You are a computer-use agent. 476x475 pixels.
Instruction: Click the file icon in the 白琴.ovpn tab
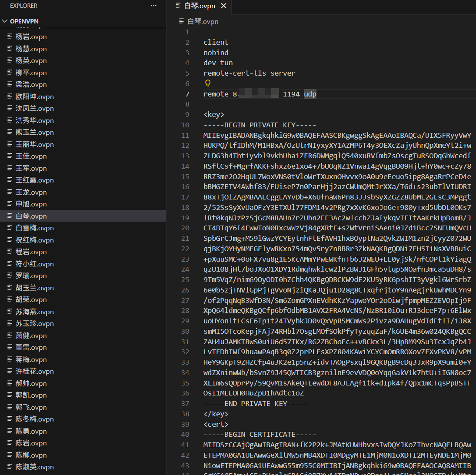click(x=178, y=6)
